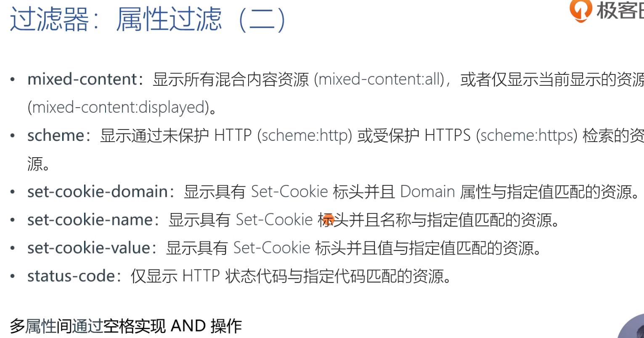
Task: Click the (scheme:http) example text
Action: [x=305, y=135]
